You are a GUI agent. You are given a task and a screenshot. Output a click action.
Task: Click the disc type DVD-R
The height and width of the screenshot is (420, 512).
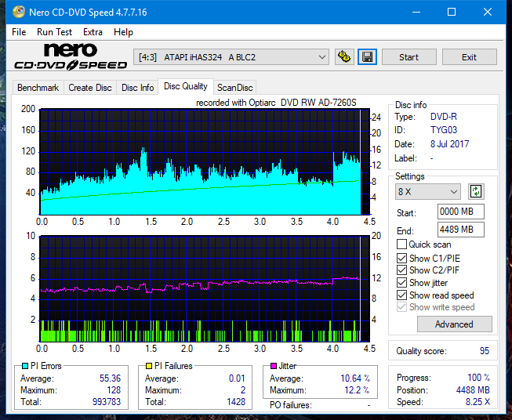(x=444, y=117)
